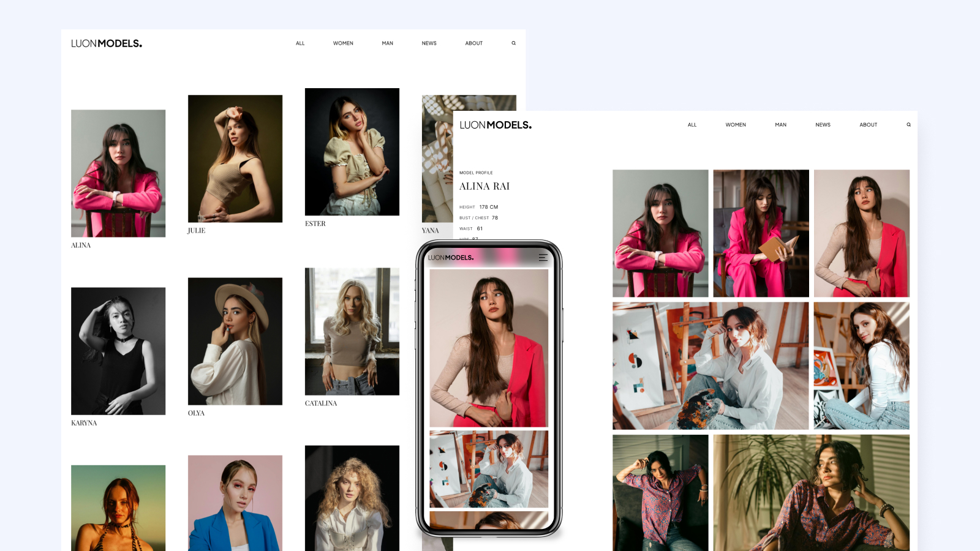Click LUONMODELS logo on left page

pos(107,43)
